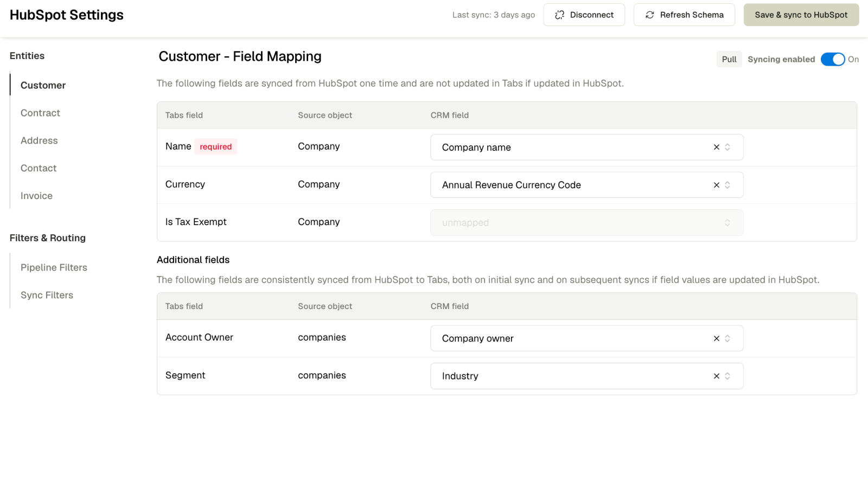
Task: Open the unmapped Is Tax Exempt dropdown
Action: click(586, 223)
